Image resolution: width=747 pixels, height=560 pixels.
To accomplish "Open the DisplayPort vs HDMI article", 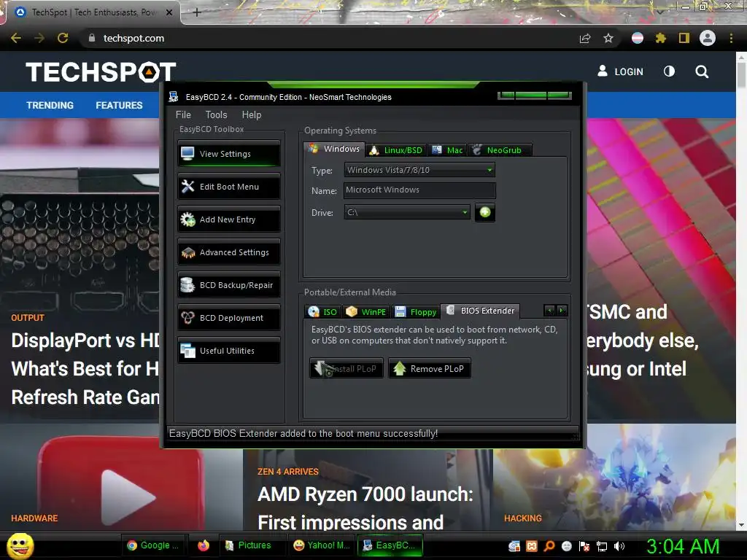I will (85, 368).
